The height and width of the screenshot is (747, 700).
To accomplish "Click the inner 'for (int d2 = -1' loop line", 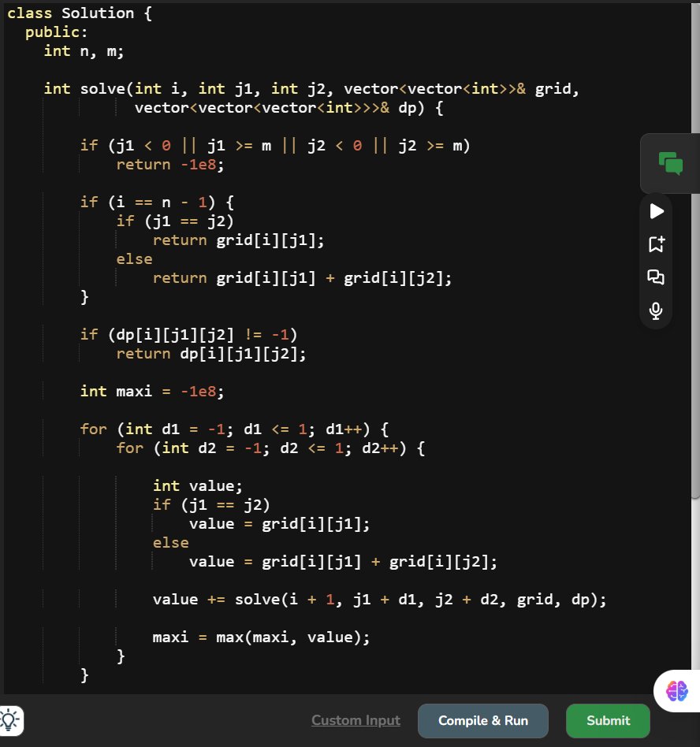I will point(270,448).
